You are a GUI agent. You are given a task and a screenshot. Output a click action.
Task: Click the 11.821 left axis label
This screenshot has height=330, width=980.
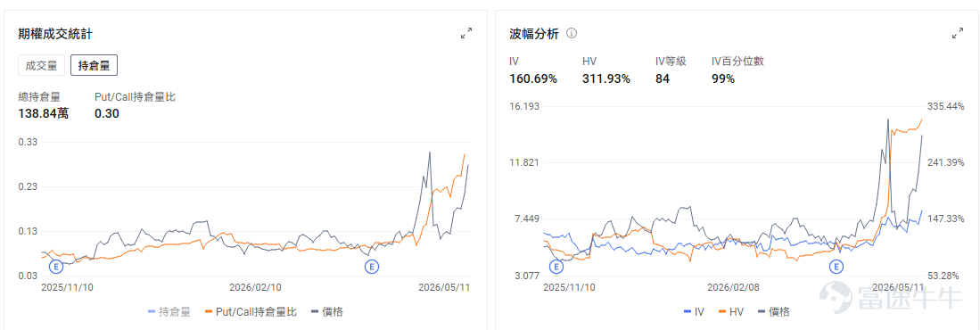pyautogui.click(x=524, y=162)
